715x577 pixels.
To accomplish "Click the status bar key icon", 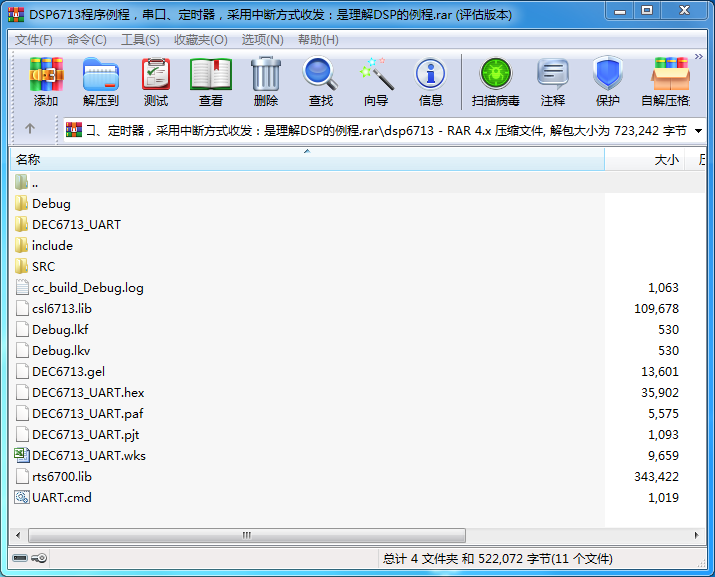I will pyautogui.click(x=39, y=558).
